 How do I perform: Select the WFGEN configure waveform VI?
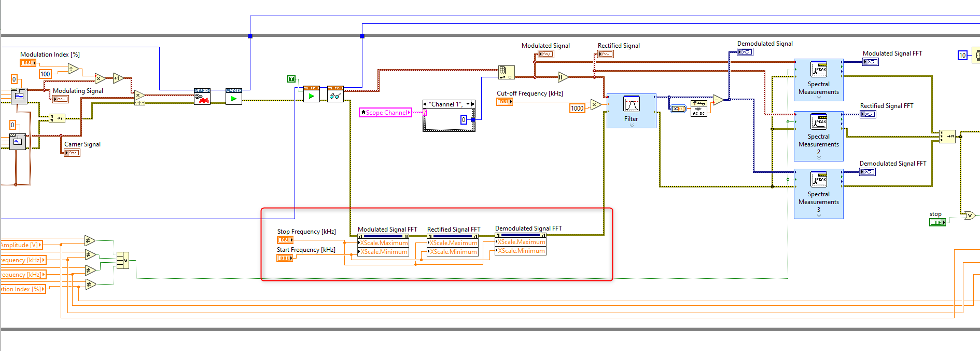202,97
